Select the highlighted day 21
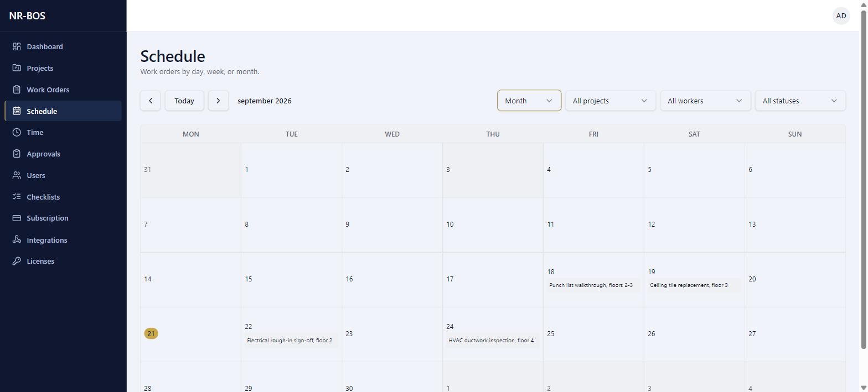 coord(151,333)
